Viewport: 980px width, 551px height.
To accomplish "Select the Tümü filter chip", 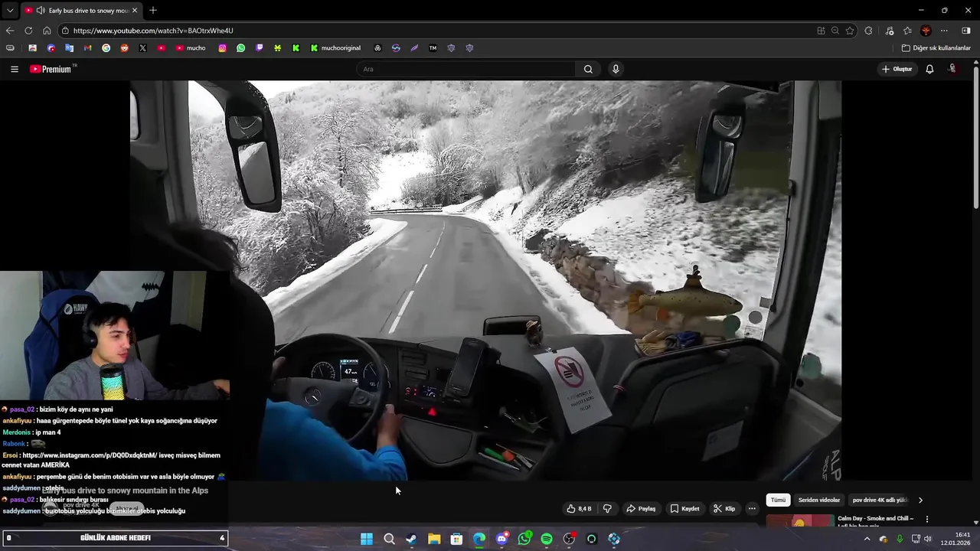I will tap(778, 500).
